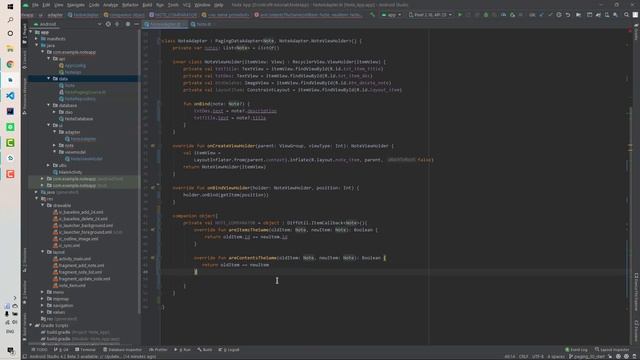Collapse the data package folder
The height and width of the screenshot is (360, 640).
pos(49,78)
